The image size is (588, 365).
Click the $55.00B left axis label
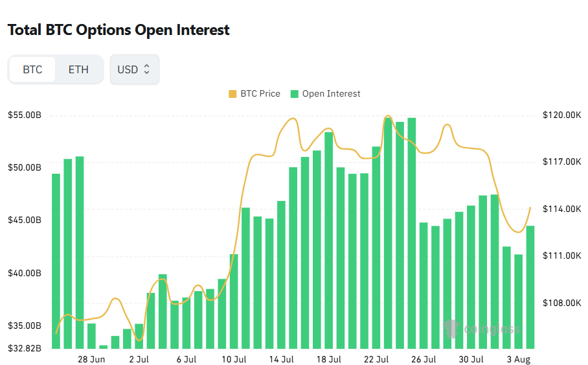coord(25,115)
